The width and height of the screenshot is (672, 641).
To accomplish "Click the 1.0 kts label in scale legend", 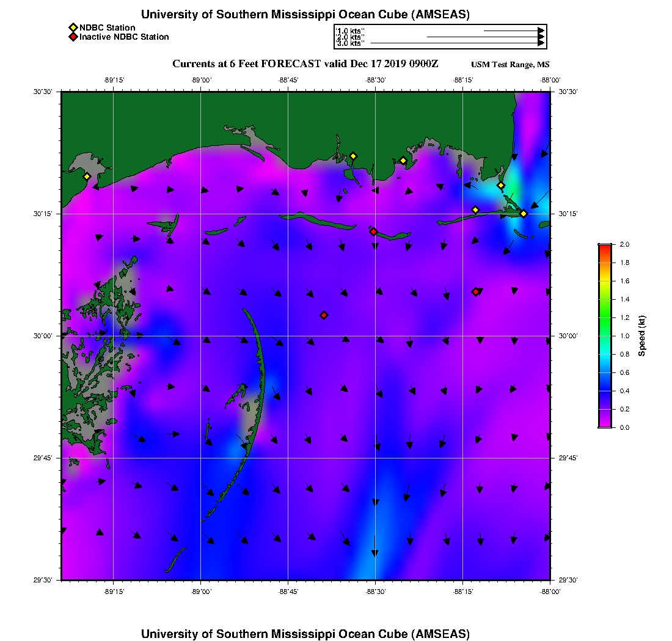I will tap(350, 31).
